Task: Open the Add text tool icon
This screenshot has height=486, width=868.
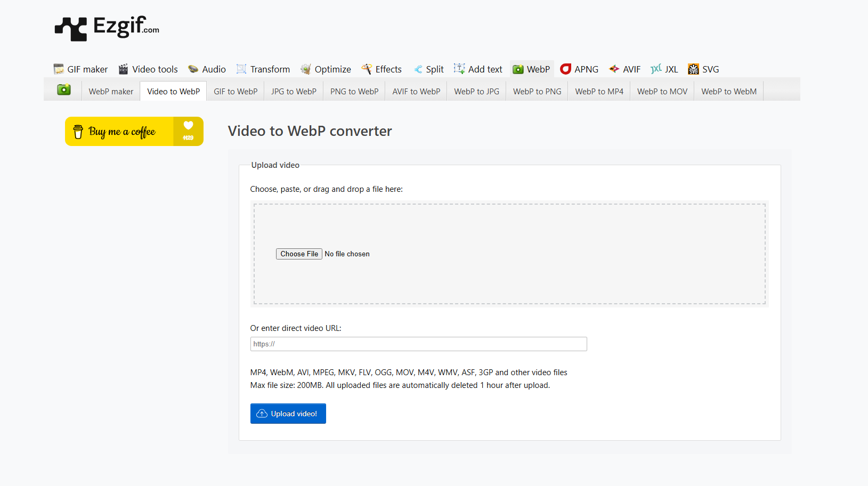Action: tap(459, 69)
